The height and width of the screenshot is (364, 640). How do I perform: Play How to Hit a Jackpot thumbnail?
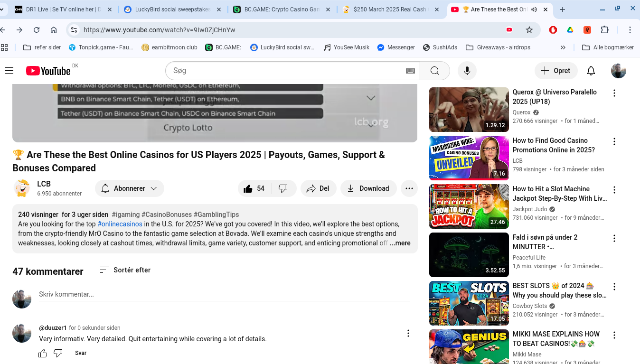(469, 206)
